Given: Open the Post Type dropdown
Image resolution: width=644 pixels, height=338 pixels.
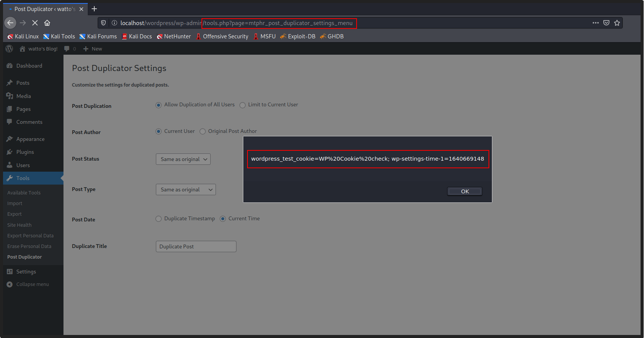Looking at the screenshot, I should pos(186,190).
